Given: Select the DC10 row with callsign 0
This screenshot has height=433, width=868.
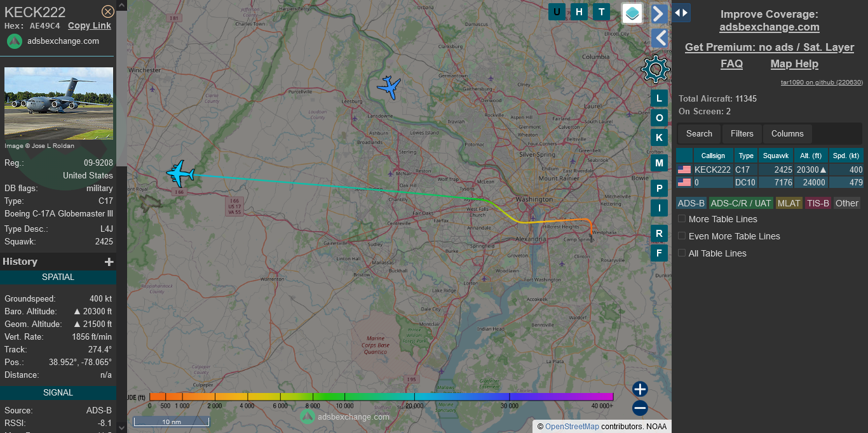Looking at the screenshot, I should 770,182.
